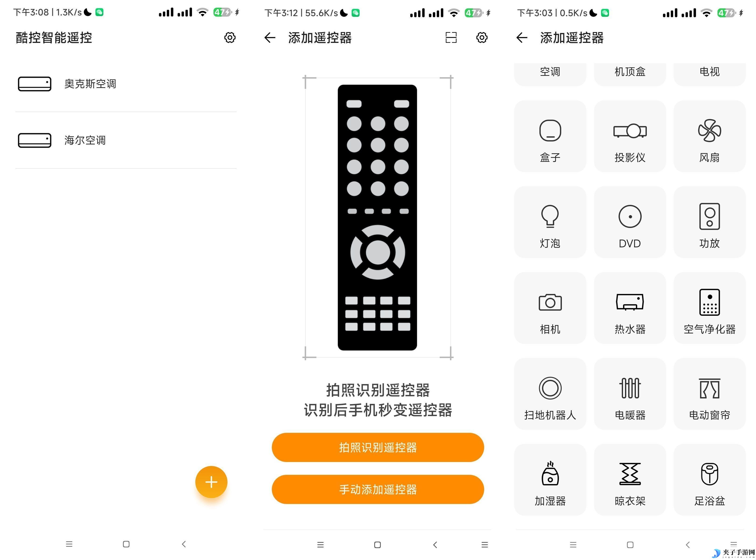This screenshot has width=756, height=560.
Task: Select the 功放 amplifier speaker icon
Action: tap(709, 222)
